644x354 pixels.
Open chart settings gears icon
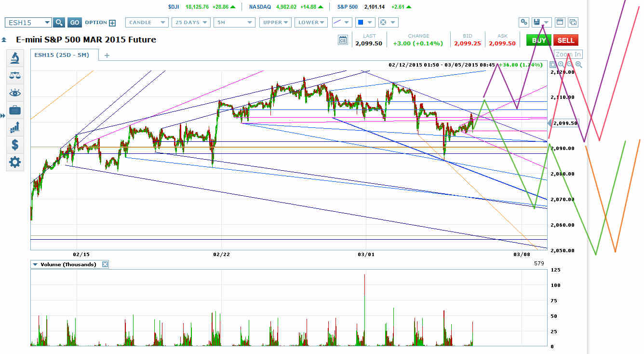524,22
